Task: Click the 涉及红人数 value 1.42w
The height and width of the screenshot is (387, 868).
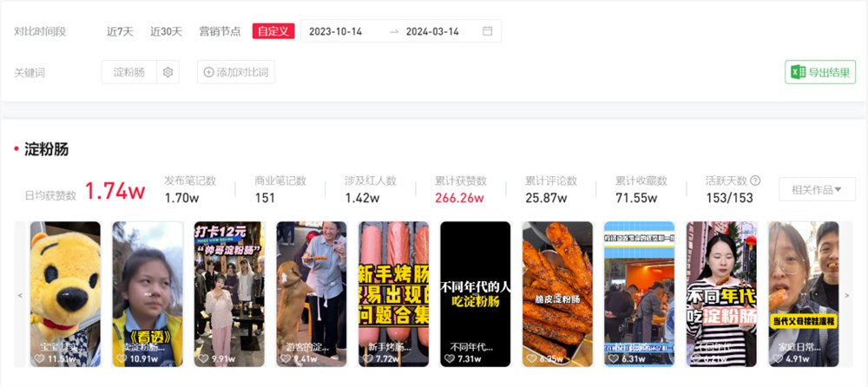Action: pos(362,198)
